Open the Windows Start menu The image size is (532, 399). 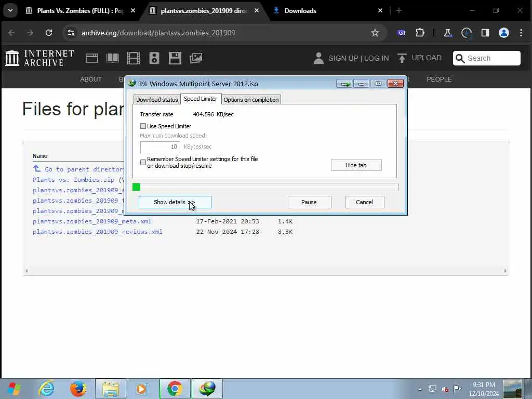[x=14, y=389]
